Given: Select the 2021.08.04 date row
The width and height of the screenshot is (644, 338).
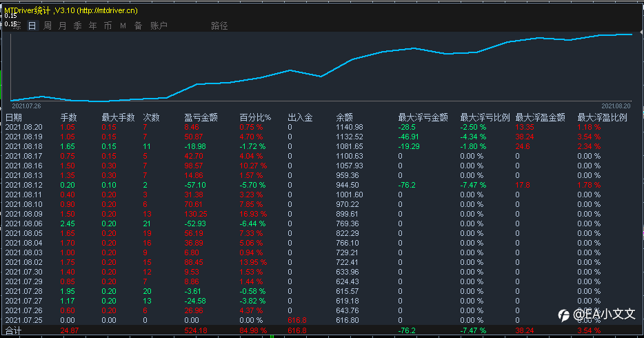Looking at the screenshot, I should pyautogui.click(x=24, y=243).
